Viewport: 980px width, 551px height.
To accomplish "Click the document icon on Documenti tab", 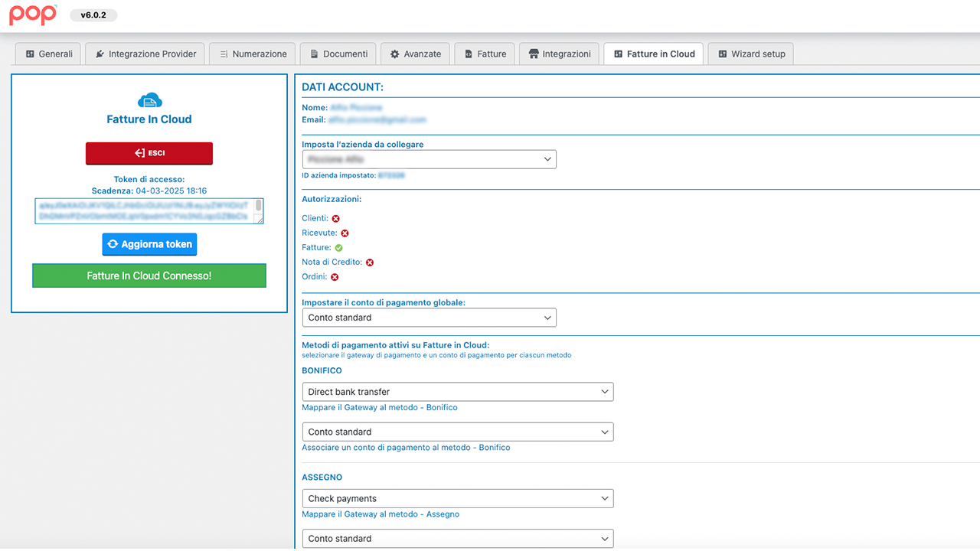I will pos(315,54).
